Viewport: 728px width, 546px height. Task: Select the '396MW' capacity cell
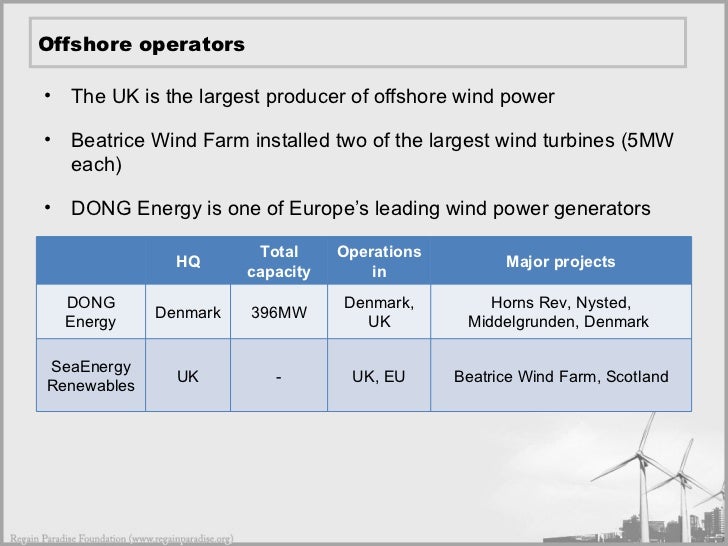point(279,312)
